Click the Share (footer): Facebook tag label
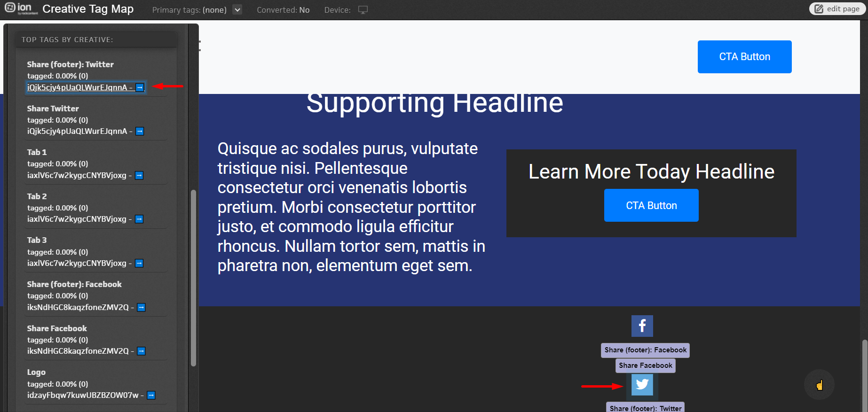This screenshot has height=412, width=868. coord(645,350)
